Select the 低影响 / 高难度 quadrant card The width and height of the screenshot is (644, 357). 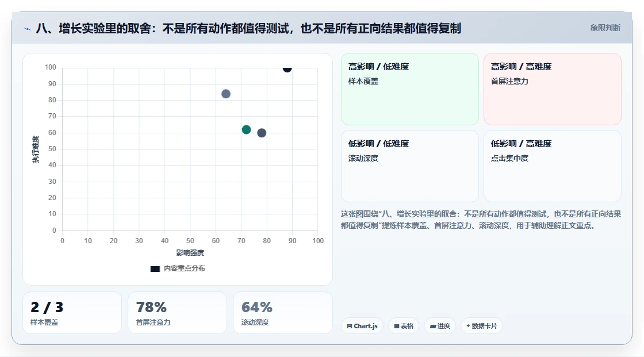point(553,166)
